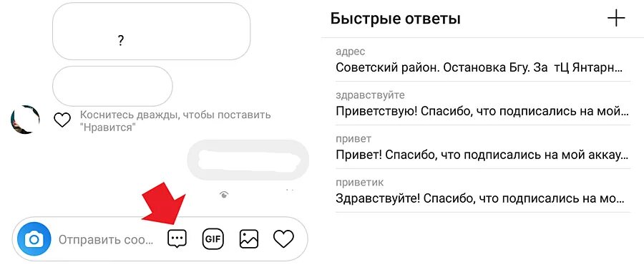Add a new quick reply
644x265 pixels.
(616, 19)
